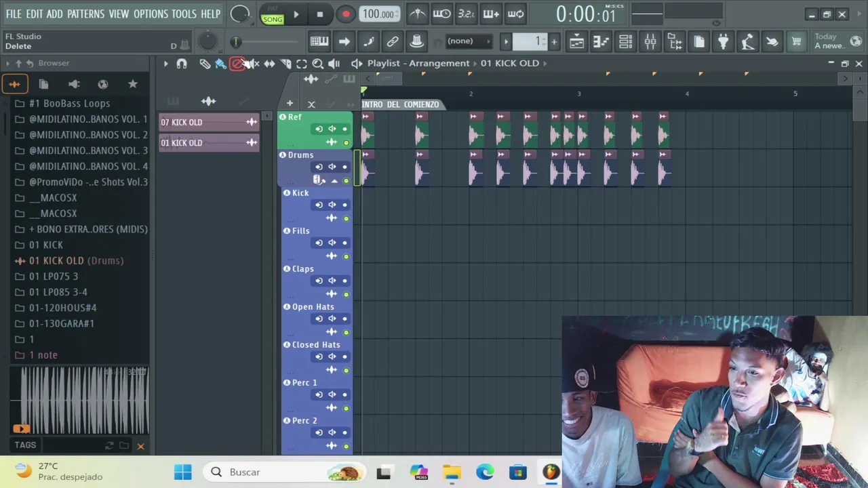Open the EDIT menu

[35, 14]
